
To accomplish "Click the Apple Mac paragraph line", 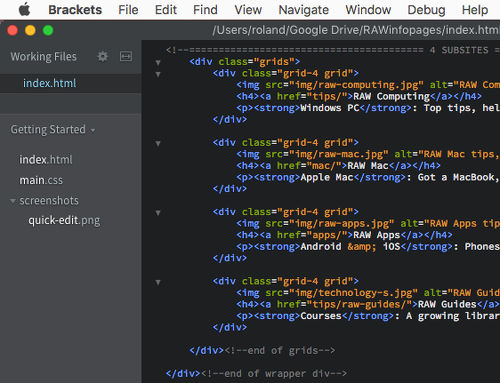I will tap(368, 177).
